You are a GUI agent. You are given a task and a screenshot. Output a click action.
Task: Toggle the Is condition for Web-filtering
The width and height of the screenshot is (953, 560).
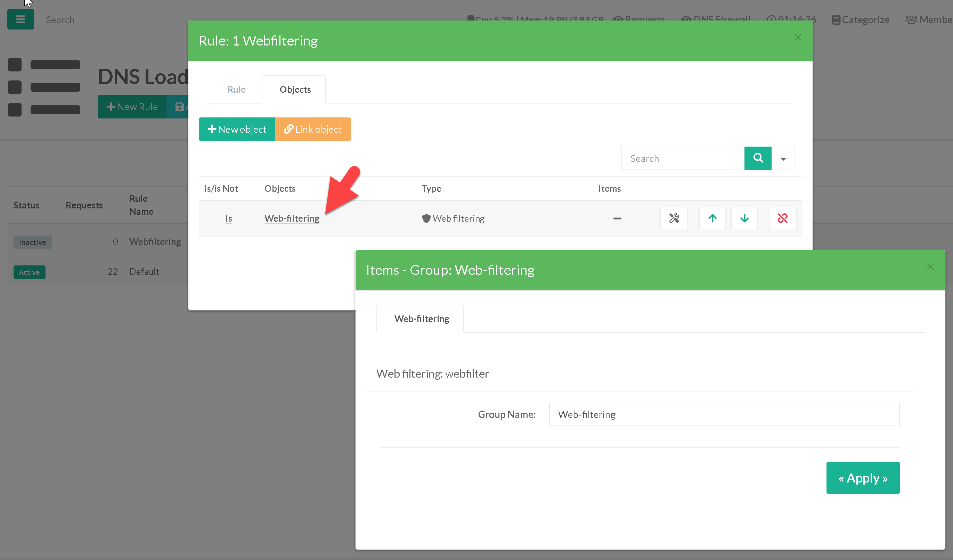[228, 219]
